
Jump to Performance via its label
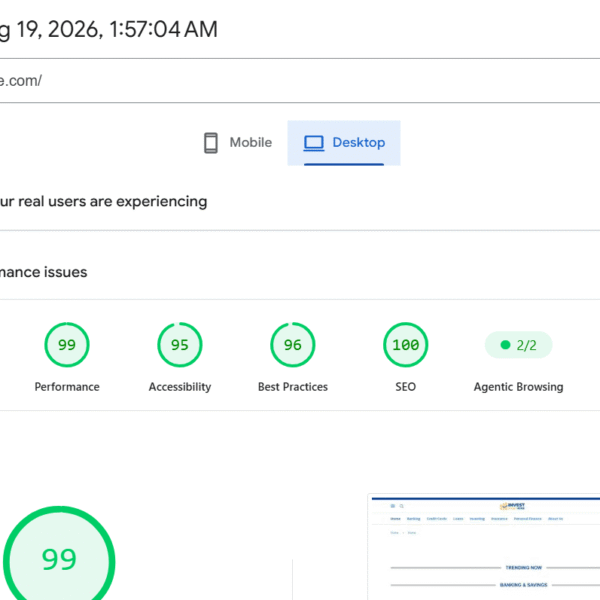tap(67, 387)
